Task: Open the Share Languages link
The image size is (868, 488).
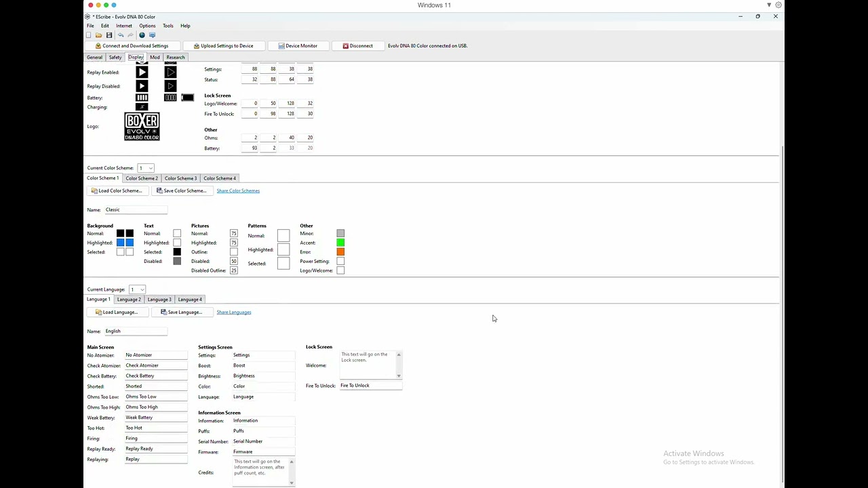Action: 234,312
